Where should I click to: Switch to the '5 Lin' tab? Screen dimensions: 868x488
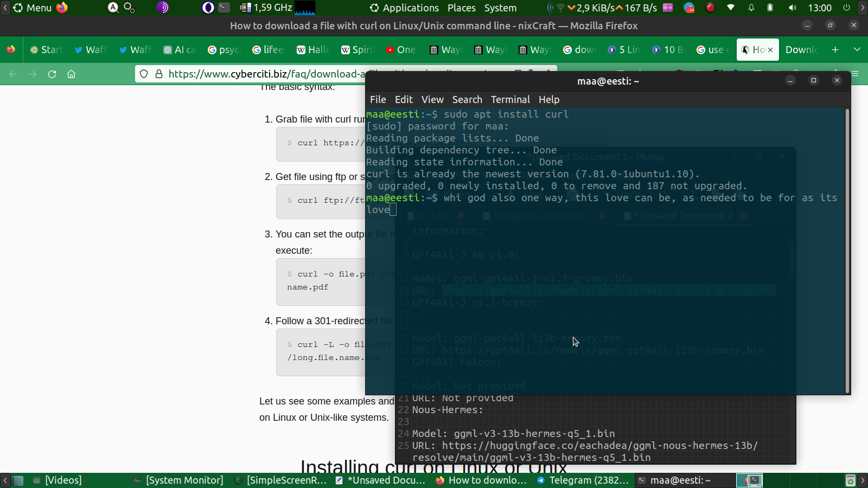point(624,49)
